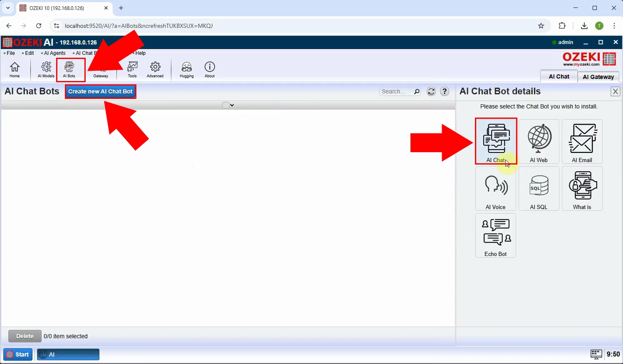Screen dimensions: 623x364
Task: Open Chrome three-dot menu
Action: click(x=614, y=26)
